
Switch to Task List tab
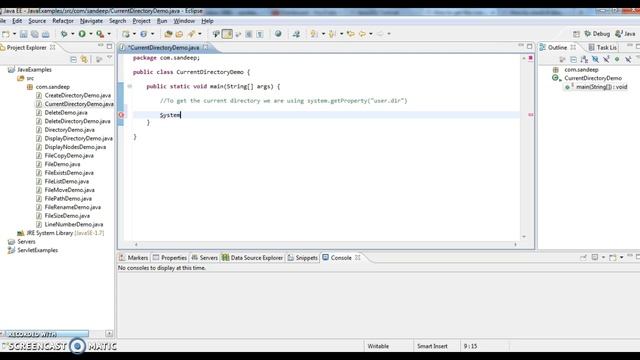click(602, 48)
